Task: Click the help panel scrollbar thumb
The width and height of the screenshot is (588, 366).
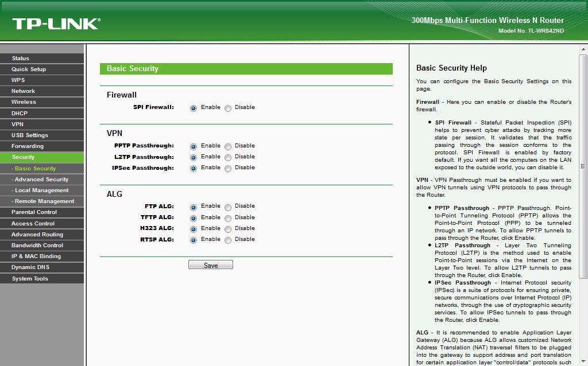Action: [x=583, y=166]
